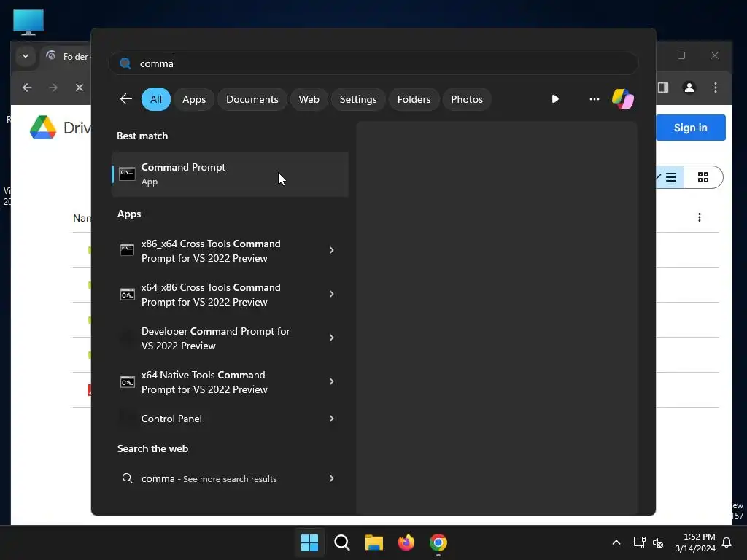Select the Folder tab in Chrome
This screenshot has width=747, height=560.
pos(66,56)
